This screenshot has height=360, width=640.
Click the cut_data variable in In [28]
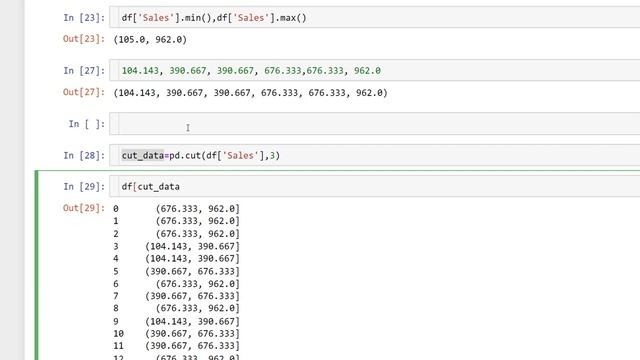(142, 156)
